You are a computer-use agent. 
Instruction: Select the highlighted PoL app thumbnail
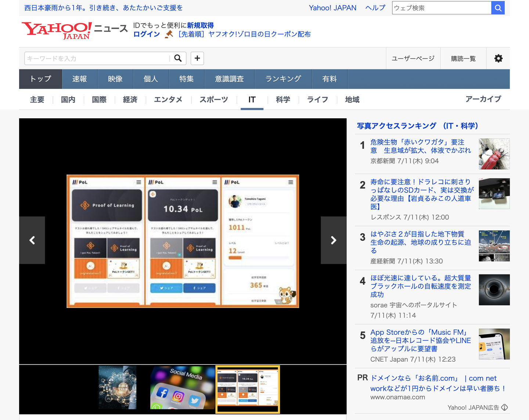[x=248, y=389]
